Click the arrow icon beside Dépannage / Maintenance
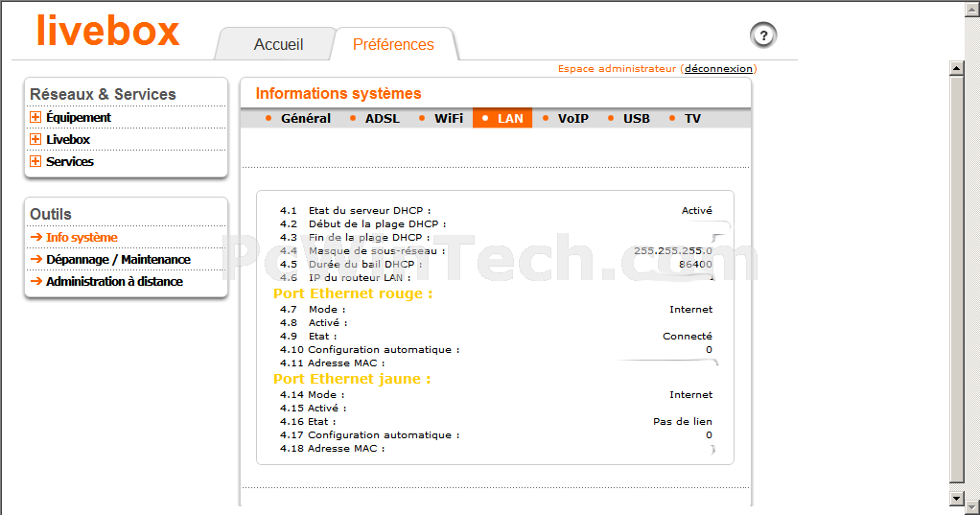 tap(36, 259)
